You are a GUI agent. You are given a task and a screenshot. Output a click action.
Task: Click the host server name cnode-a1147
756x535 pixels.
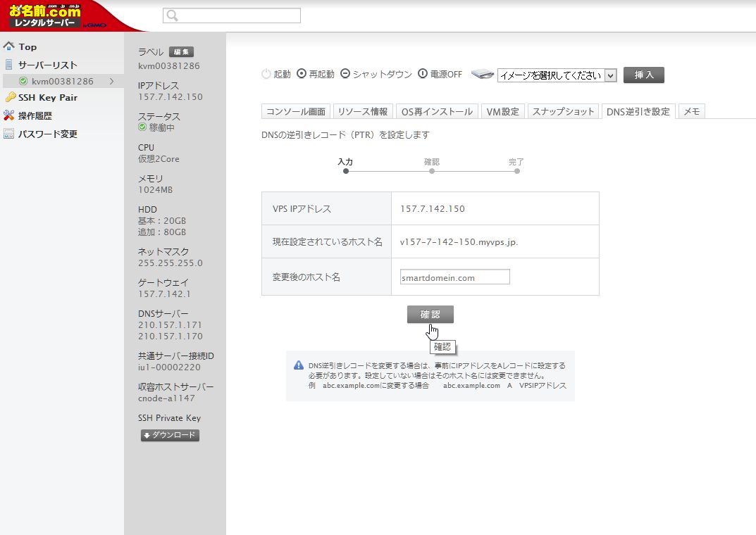[166, 398]
